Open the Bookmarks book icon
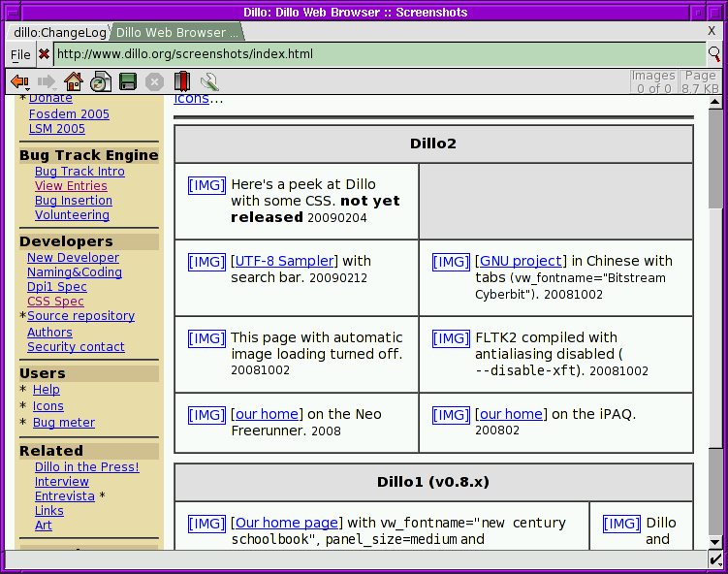This screenshot has width=728, height=574. point(182,81)
